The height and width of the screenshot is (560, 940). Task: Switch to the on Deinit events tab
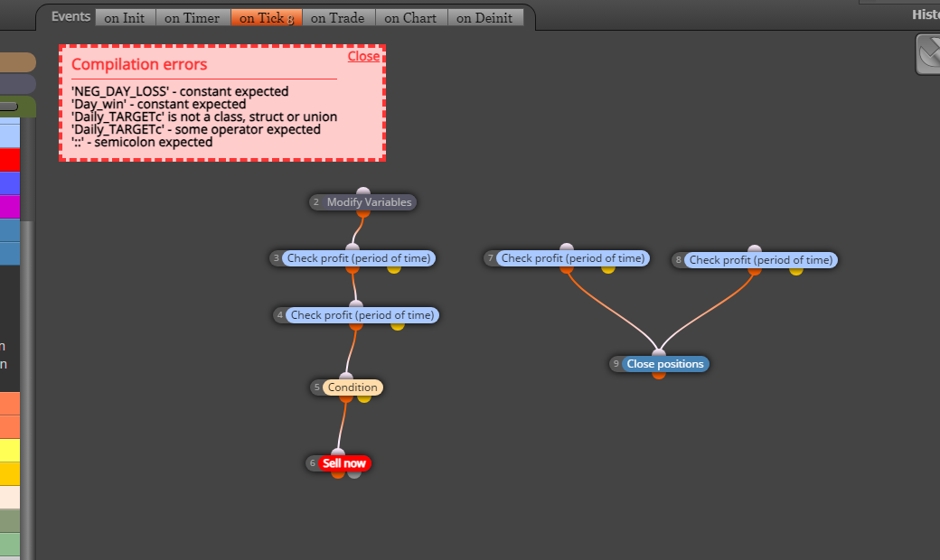pos(485,18)
